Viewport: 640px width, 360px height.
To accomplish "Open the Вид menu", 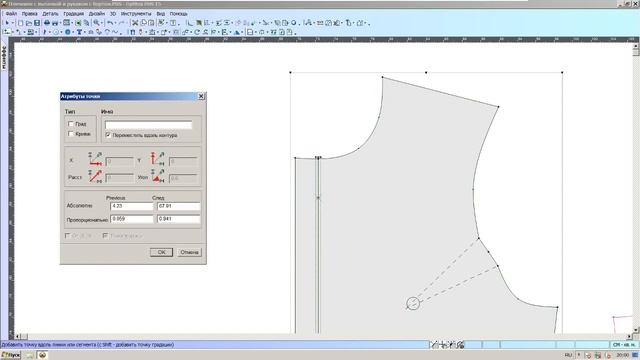I will [161, 13].
